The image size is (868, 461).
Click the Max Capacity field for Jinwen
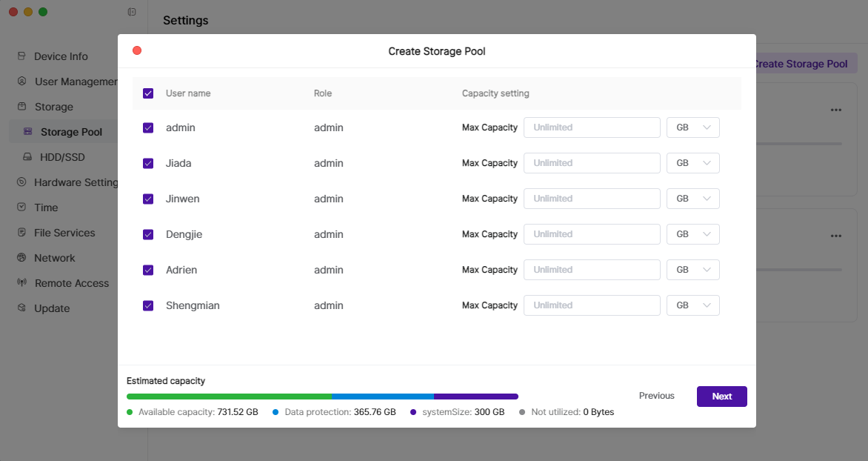[x=592, y=199]
